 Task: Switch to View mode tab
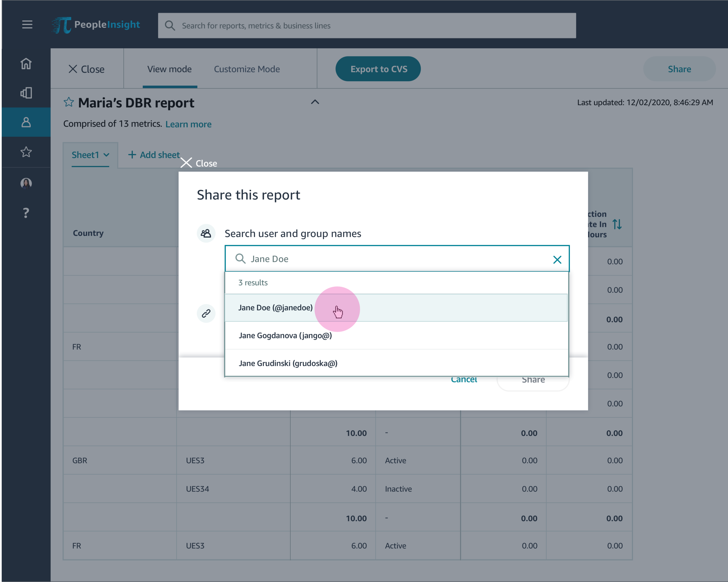click(169, 69)
